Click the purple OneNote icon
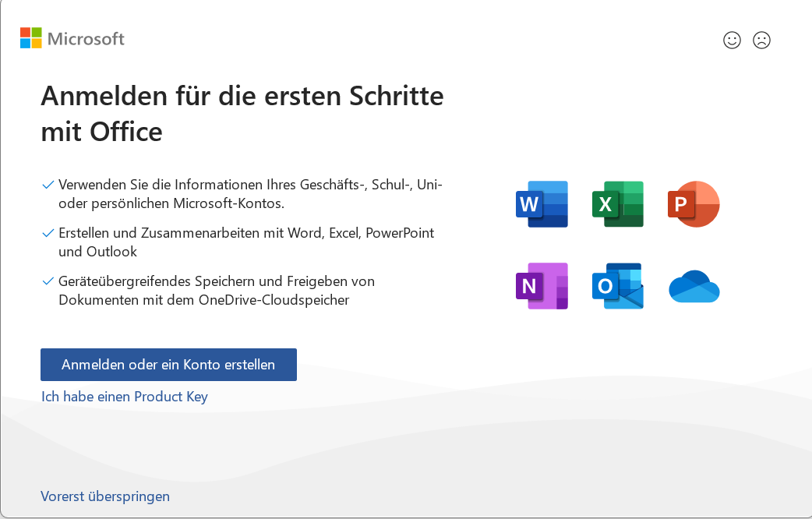 [x=542, y=286]
